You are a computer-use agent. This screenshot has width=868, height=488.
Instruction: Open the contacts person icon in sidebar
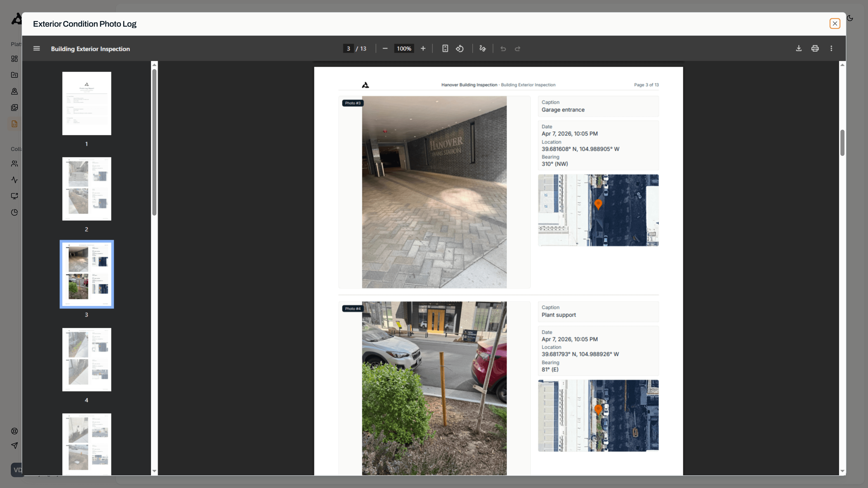coord(14,91)
